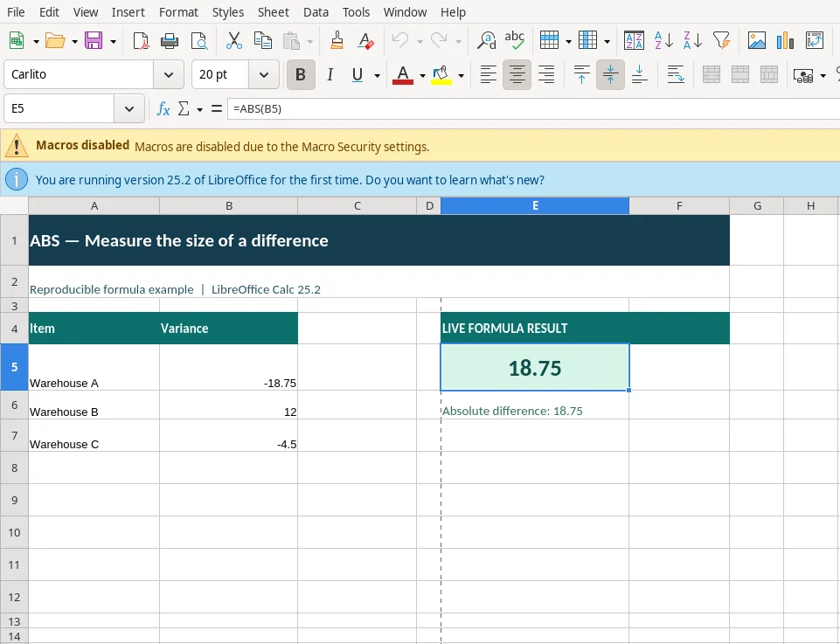Sort descending Z to A
The width and height of the screenshot is (840, 644).
692,41
